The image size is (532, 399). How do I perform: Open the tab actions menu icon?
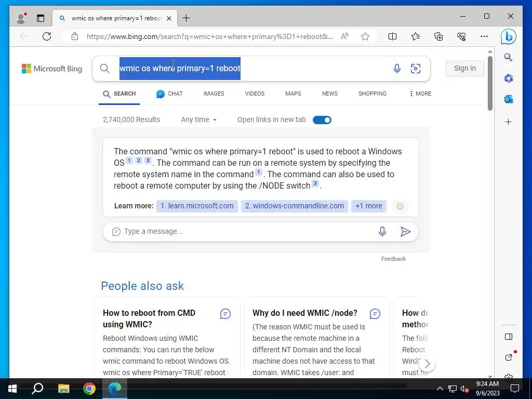[41, 18]
